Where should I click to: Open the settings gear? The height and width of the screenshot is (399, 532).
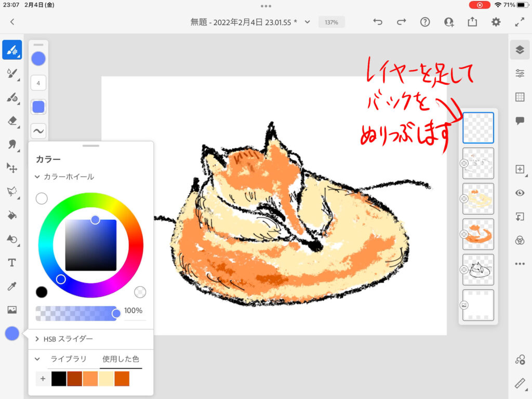[x=496, y=22]
